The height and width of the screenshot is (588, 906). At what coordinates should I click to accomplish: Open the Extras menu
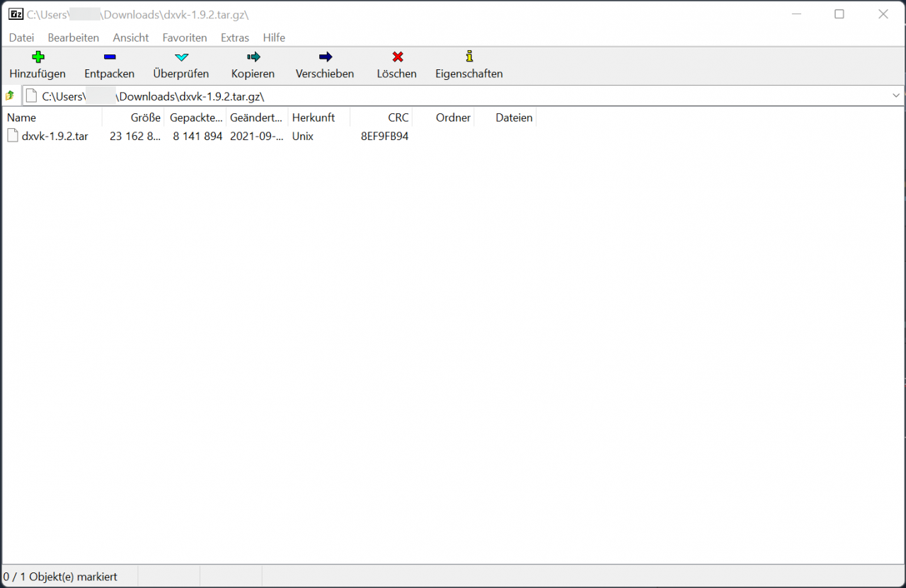coord(234,38)
